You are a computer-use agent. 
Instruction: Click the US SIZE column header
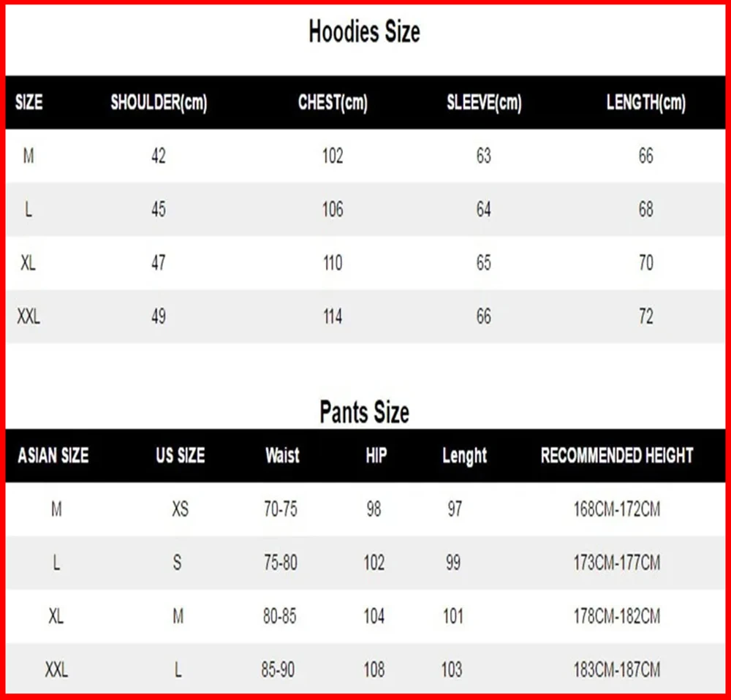coord(180,457)
